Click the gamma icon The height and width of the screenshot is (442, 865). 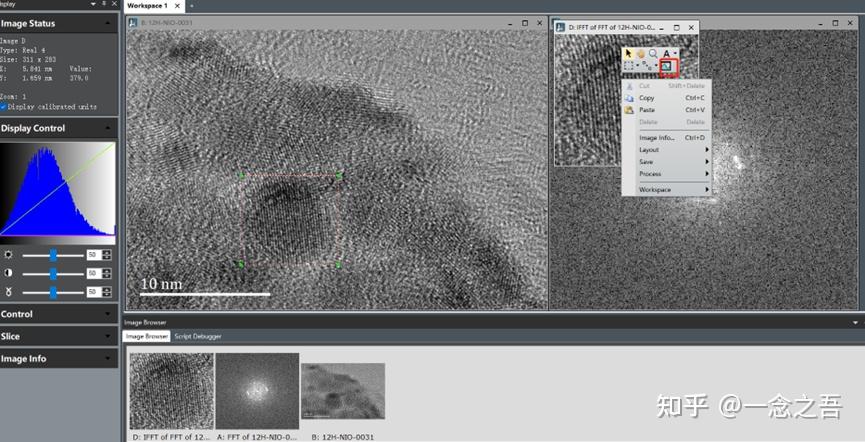tap(8, 291)
